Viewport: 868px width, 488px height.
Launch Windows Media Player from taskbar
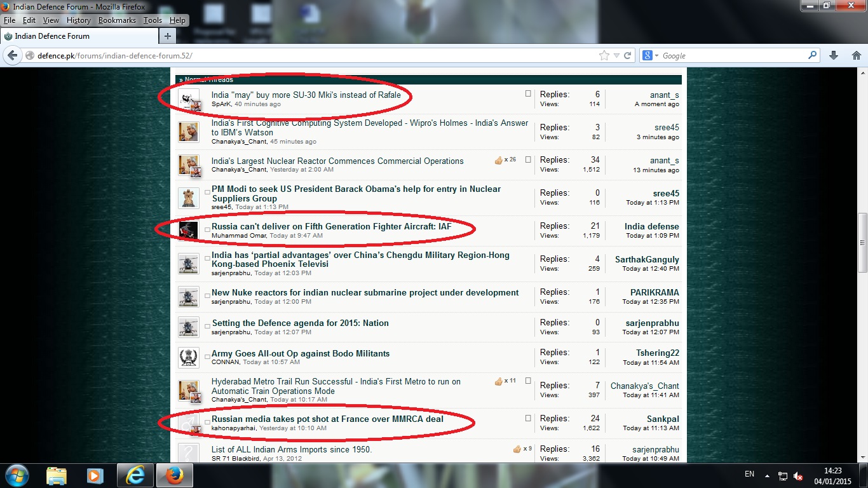pos(95,475)
